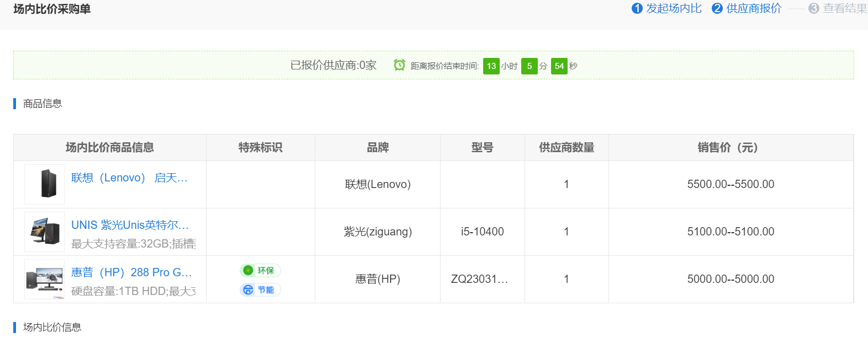Click the truncated model ZQ23031… cell

[x=479, y=279]
